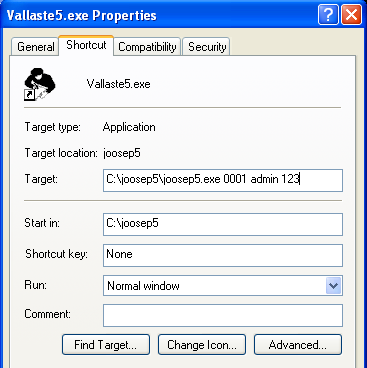Select the Shortcut tab
The height and width of the screenshot is (368, 367).
coord(86,45)
